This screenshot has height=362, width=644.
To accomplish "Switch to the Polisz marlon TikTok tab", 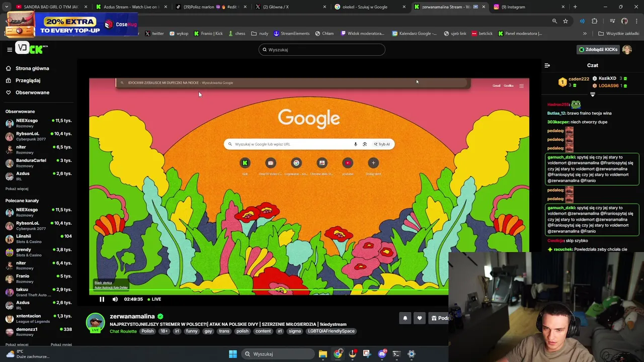I will point(210,7).
